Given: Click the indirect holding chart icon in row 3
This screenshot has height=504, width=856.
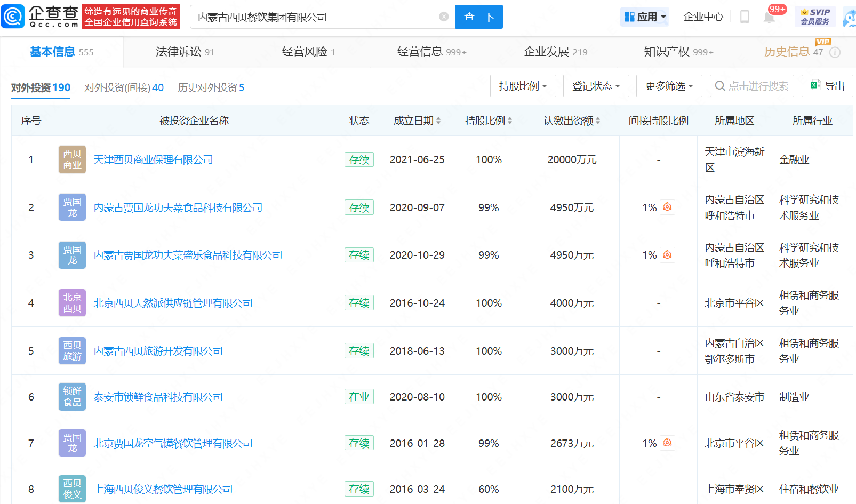Looking at the screenshot, I should click(667, 255).
